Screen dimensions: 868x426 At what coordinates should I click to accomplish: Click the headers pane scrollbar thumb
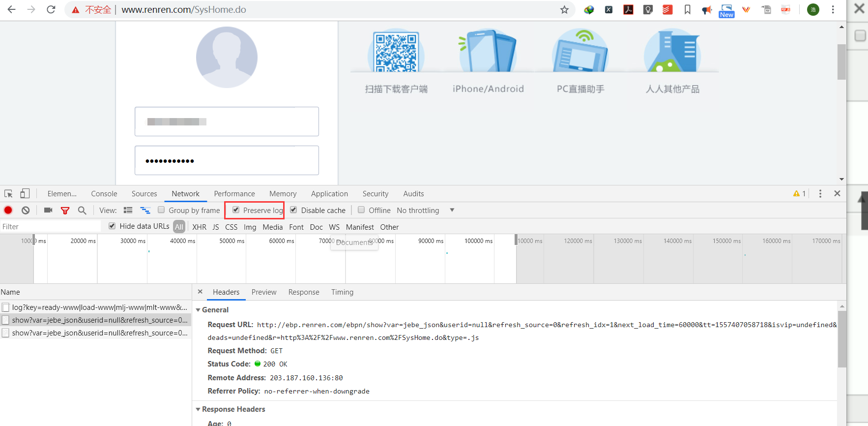(x=842, y=338)
